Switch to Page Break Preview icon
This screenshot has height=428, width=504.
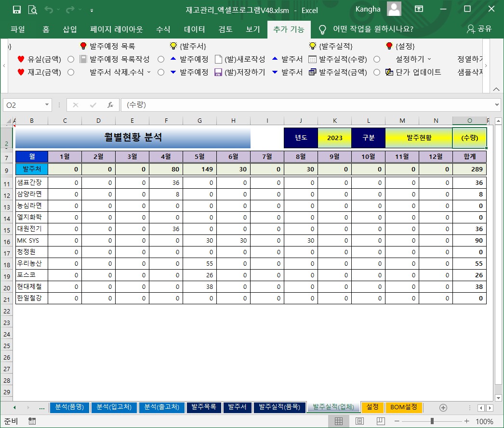[x=381, y=421]
